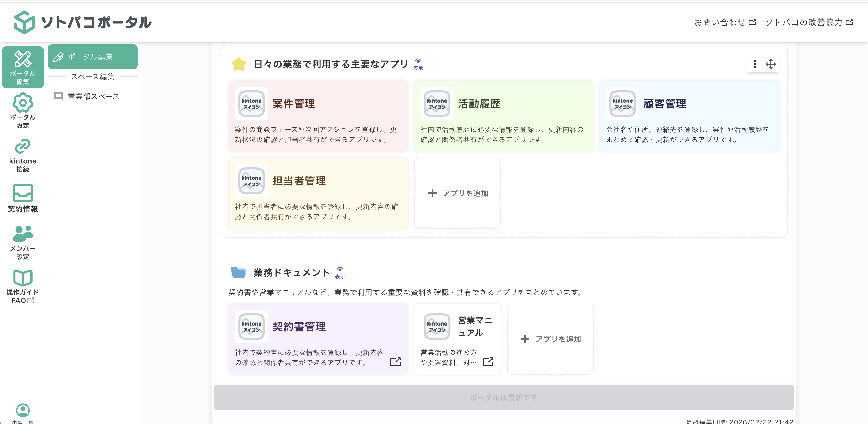
Task: Grab the move handle icon on the section header
Action: [x=771, y=64]
